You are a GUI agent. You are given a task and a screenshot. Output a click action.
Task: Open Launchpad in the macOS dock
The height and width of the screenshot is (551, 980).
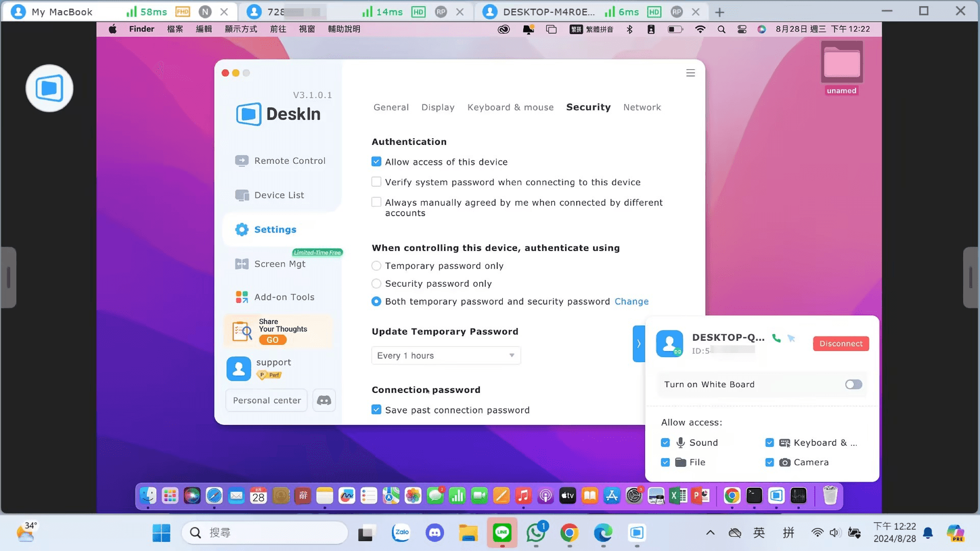pyautogui.click(x=170, y=495)
